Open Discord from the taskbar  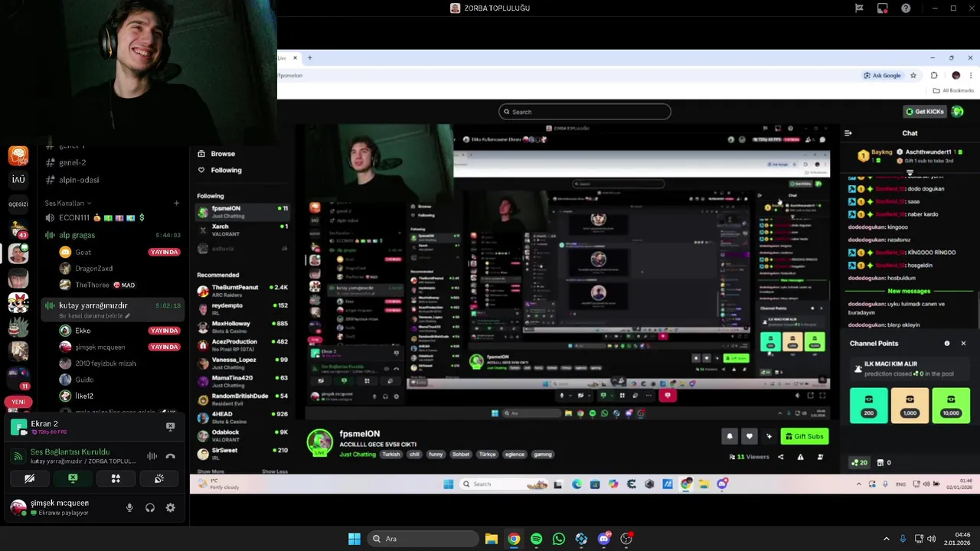(604, 539)
